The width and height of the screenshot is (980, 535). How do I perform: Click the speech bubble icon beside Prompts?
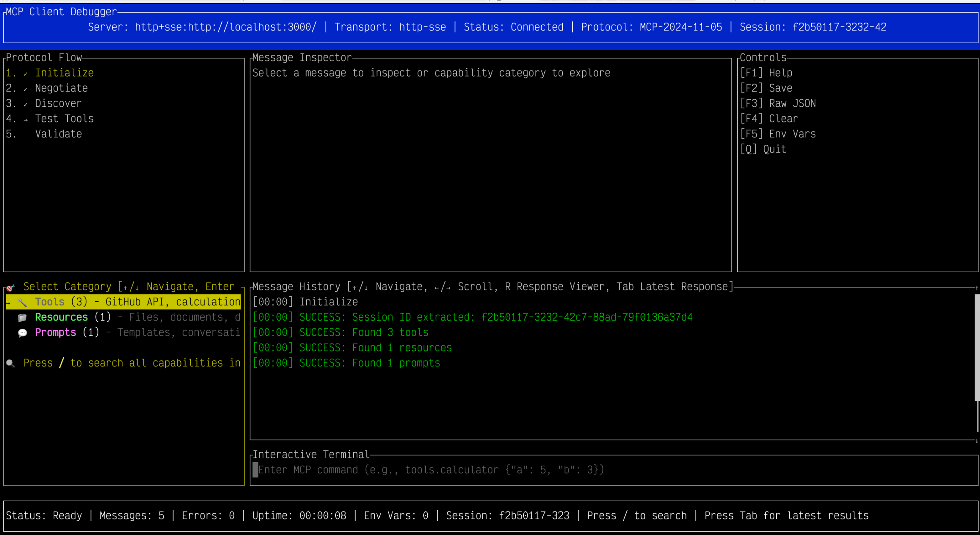[23, 333]
